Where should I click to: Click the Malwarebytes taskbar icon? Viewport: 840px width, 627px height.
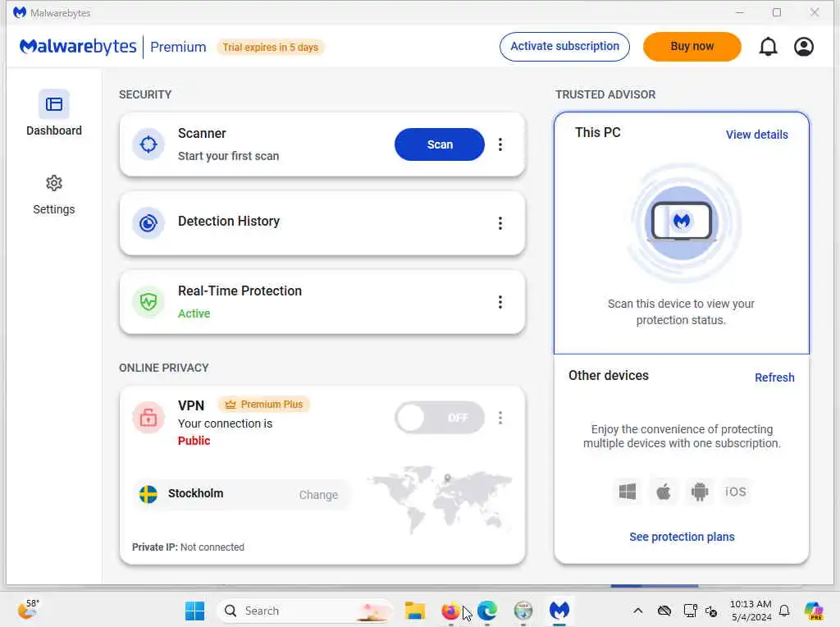click(559, 611)
